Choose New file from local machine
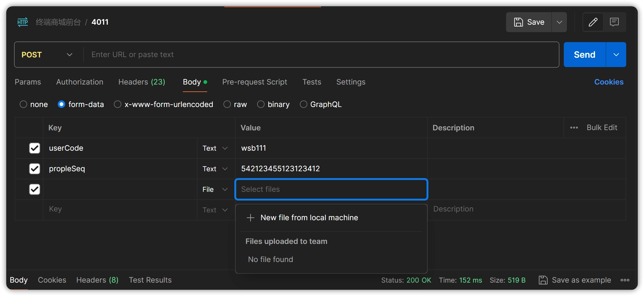Viewport: 644px width, 296px height. [x=331, y=218]
